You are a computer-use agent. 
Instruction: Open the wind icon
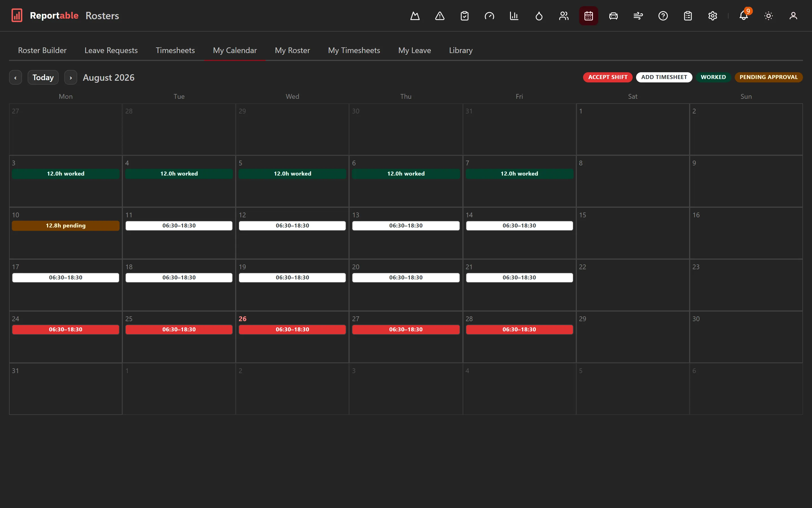click(x=638, y=16)
